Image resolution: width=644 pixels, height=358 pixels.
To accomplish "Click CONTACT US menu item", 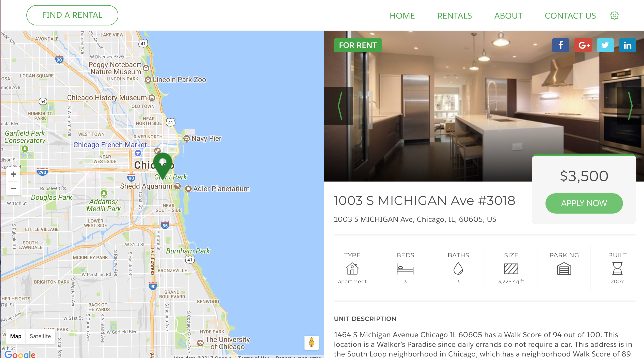I will click(571, 15).
